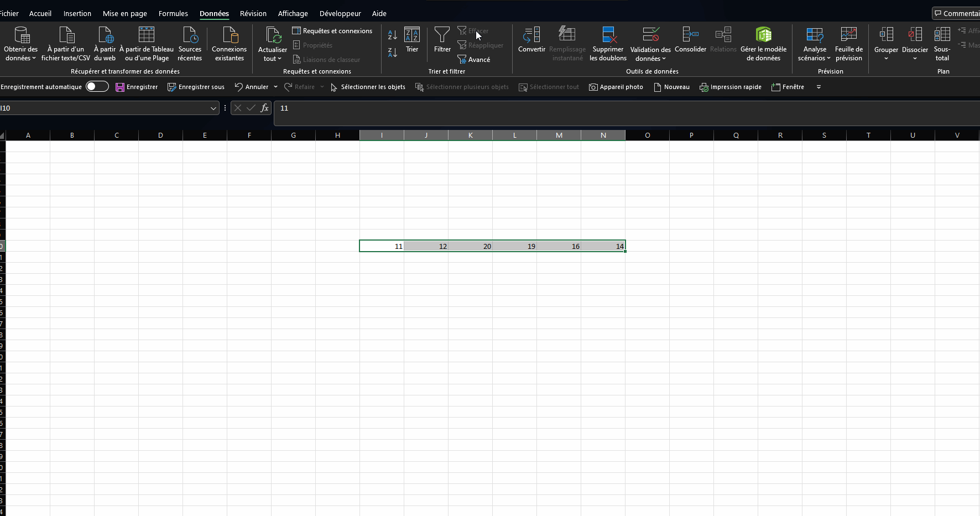Click À partir du web icon
The width and height of the screenshot is (980, 516).
105,35
